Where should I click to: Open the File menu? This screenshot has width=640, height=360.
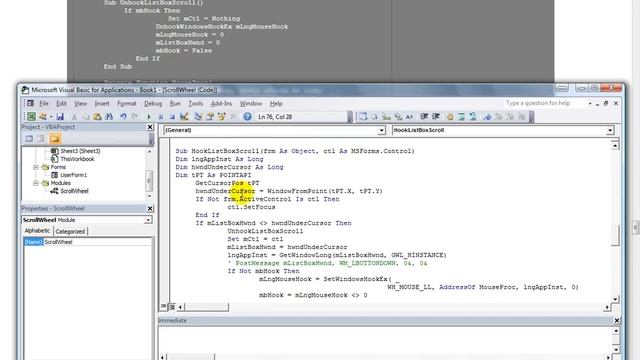[44, 104]
